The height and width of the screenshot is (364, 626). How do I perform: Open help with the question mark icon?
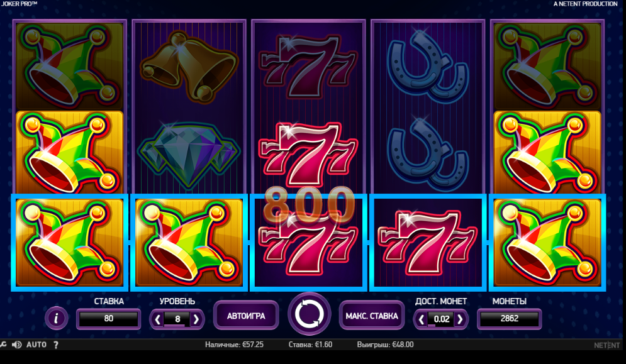pos(56,345)
